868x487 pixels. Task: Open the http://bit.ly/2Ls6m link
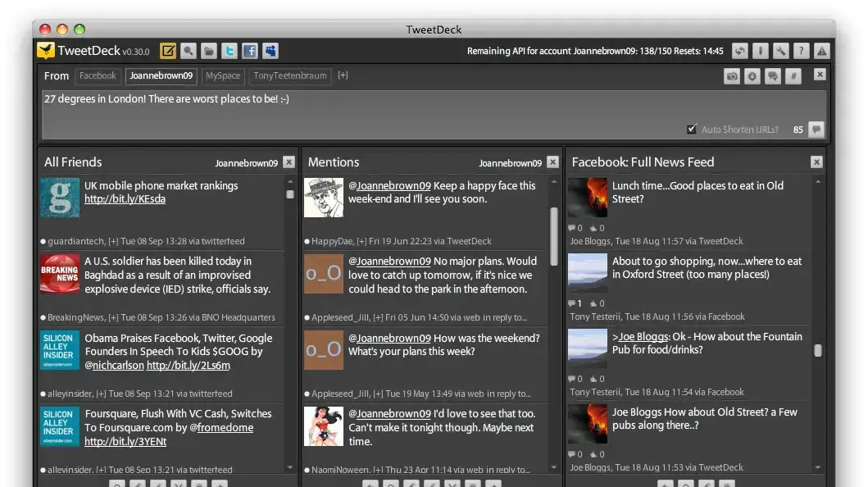[189, 366]
